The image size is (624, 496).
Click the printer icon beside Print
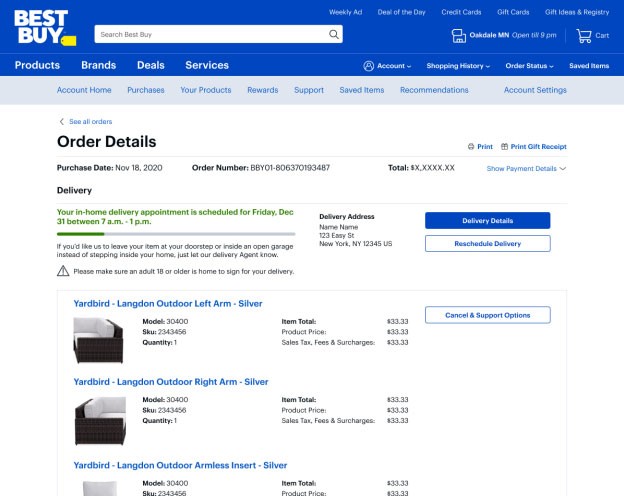tap(471, 146)
